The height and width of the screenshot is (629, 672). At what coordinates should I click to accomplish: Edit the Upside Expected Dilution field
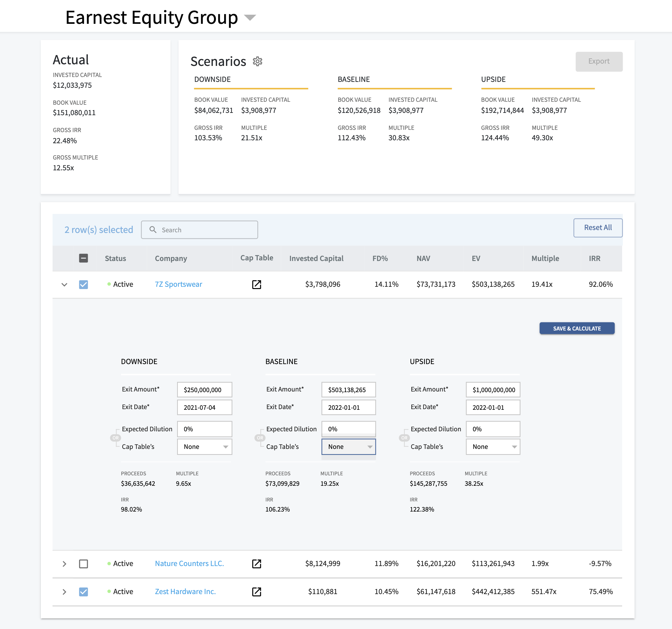point(493,429)
